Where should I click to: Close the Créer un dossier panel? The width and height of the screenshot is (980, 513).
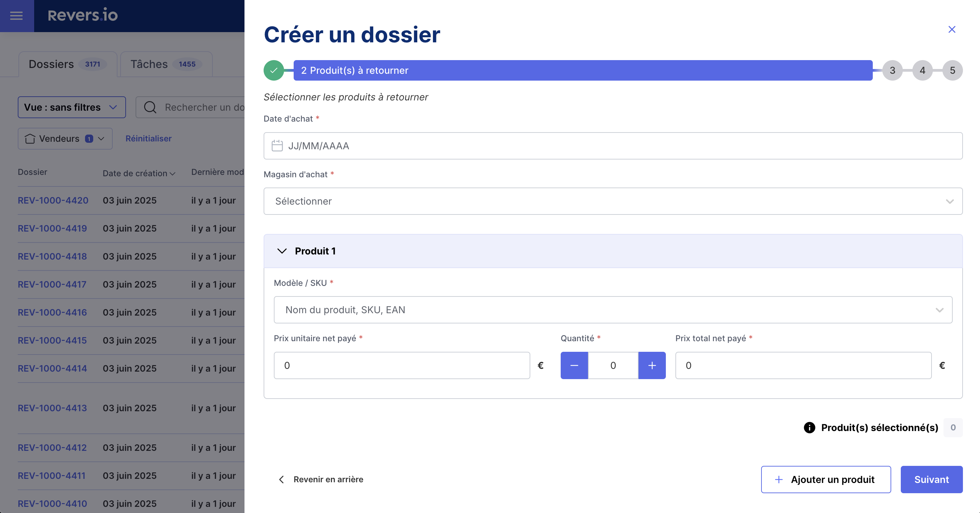(952, 29)
